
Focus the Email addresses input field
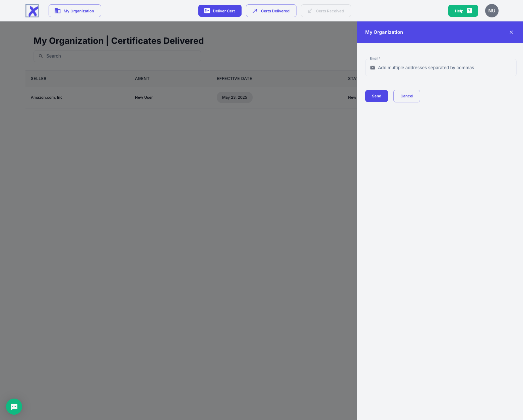pyautogui.click(x=444, y=68)
